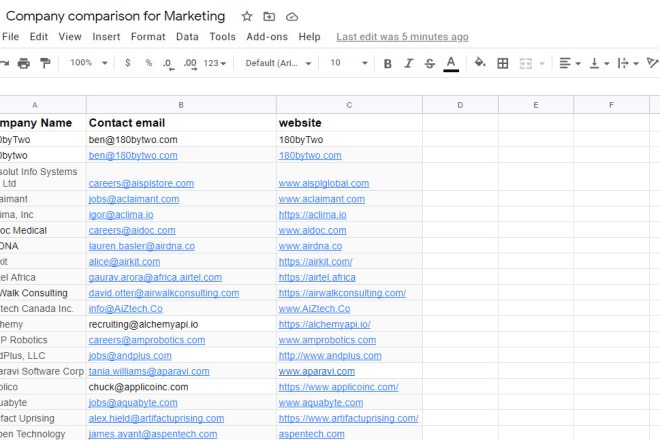Click the move to folder icon

pos(269,16)
